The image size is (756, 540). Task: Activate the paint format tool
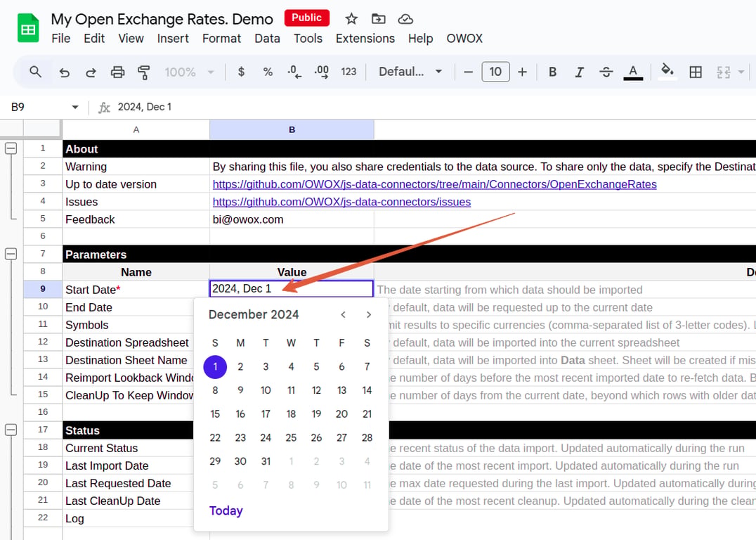(143, 72)
